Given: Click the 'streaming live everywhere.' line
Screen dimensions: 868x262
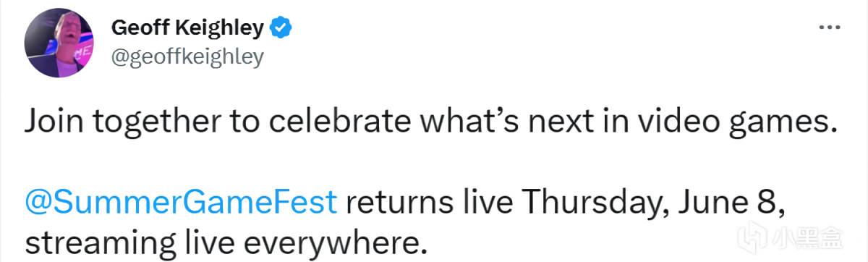Looking at the screenshot, I should pos(222,235).
